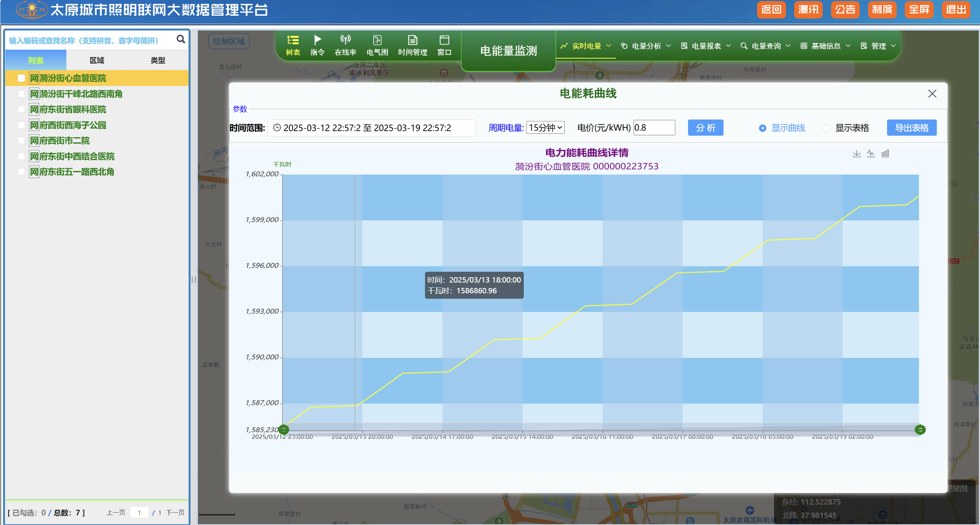Image resolution: width=980 pixels, height=525 pixels.
Task: Switch chart to bar view icon
Action: click(x=885, y=153)
